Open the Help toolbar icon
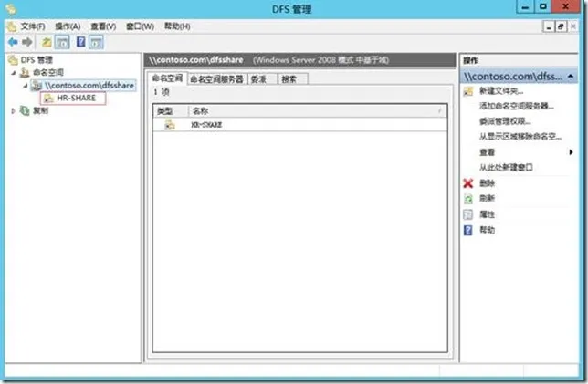Image resolution: width=588 pixels, height=384 pixels. [80, 42]
